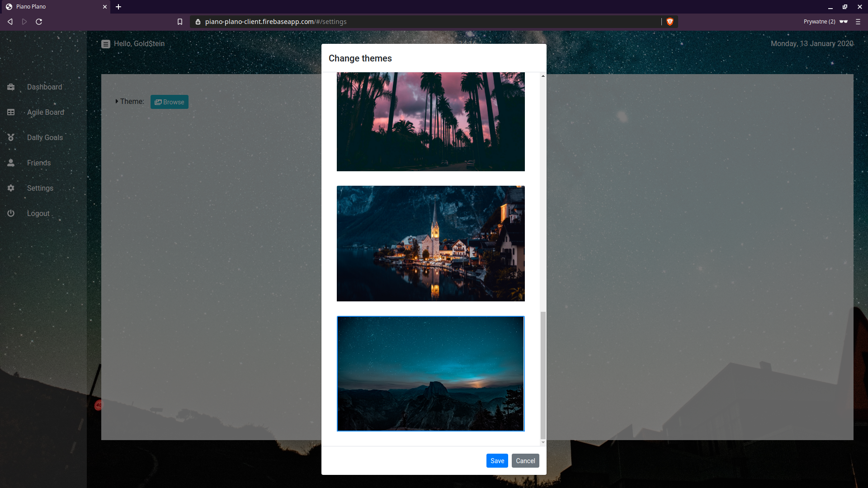
Task: Bookmark this page via bookmark icon
Action: pos(180,22)
